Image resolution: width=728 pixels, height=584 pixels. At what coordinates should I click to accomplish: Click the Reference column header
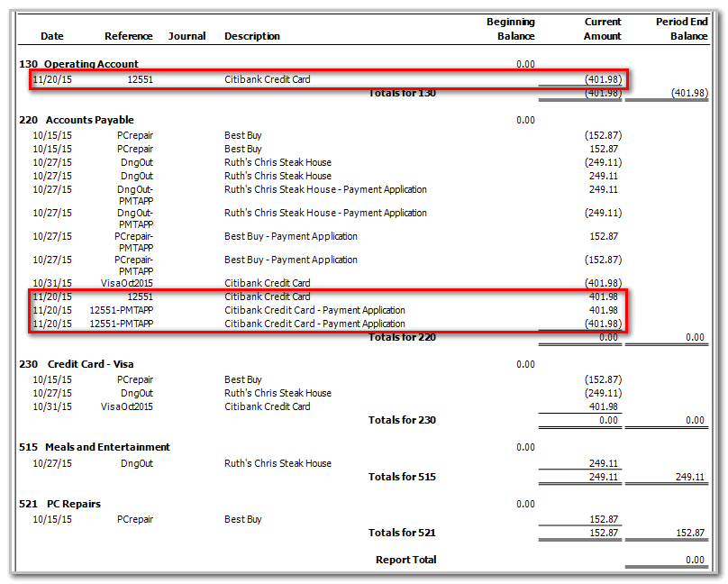click(129, 36)
